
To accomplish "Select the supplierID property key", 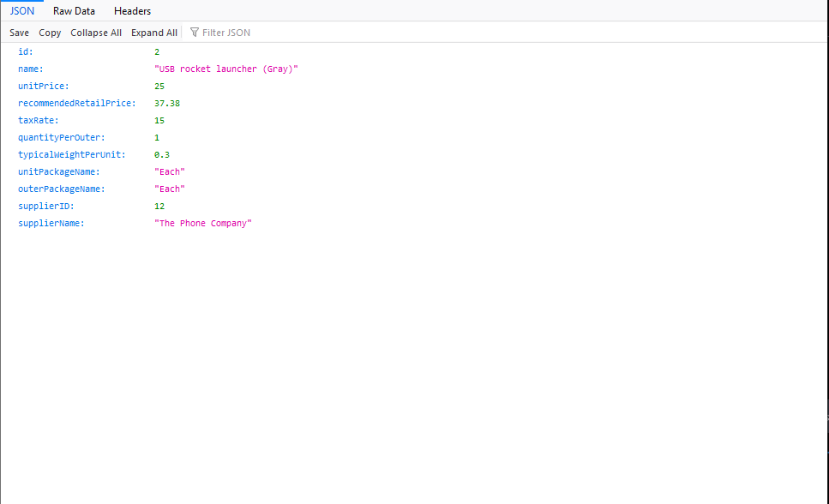I will (46, 206).
